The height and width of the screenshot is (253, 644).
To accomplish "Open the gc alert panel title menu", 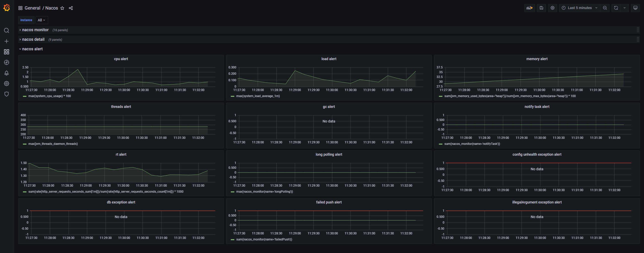I will tap(329, 107).
